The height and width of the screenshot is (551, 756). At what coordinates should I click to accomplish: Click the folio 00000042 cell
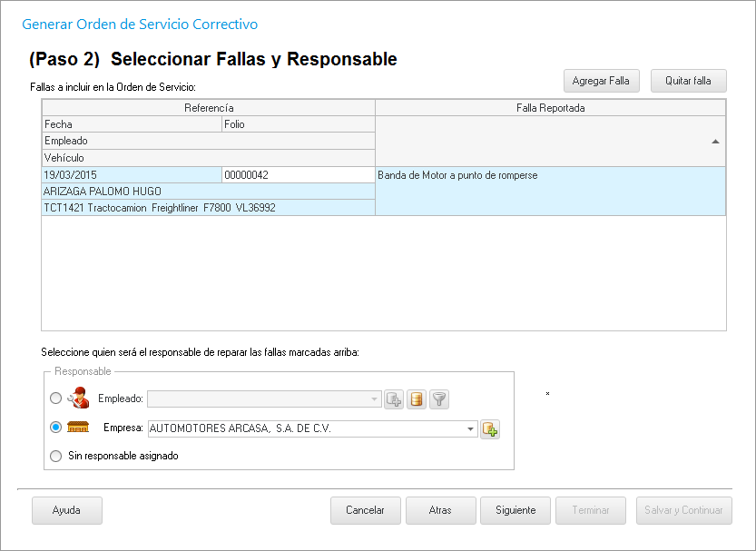tap(298, 175)
